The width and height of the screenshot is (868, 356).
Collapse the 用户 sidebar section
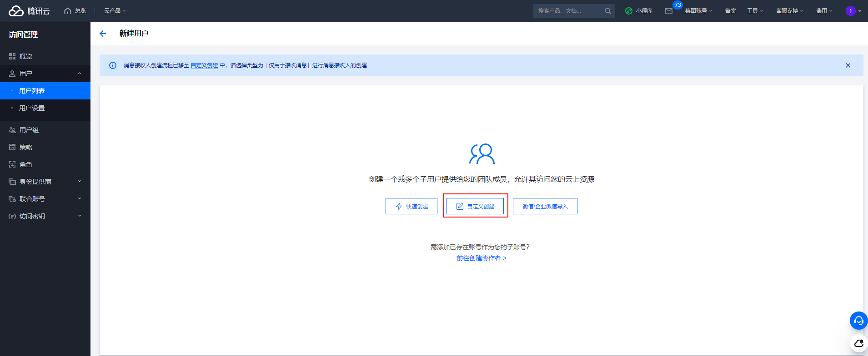pos(45,74)
